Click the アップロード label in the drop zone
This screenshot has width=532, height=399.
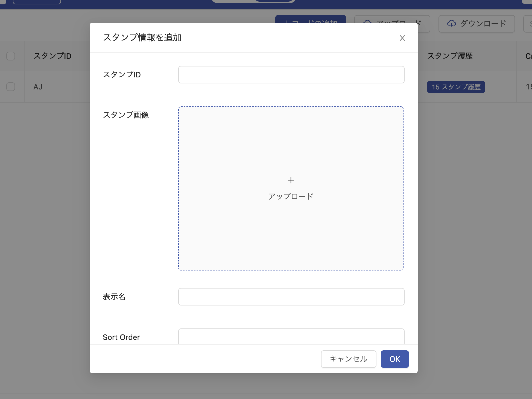(x=291, y=196)
